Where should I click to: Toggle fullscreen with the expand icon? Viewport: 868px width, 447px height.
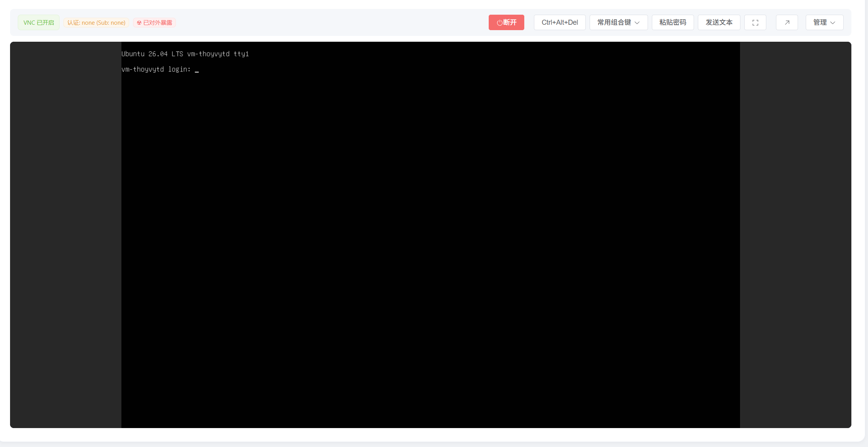click(x=755, y=22)
